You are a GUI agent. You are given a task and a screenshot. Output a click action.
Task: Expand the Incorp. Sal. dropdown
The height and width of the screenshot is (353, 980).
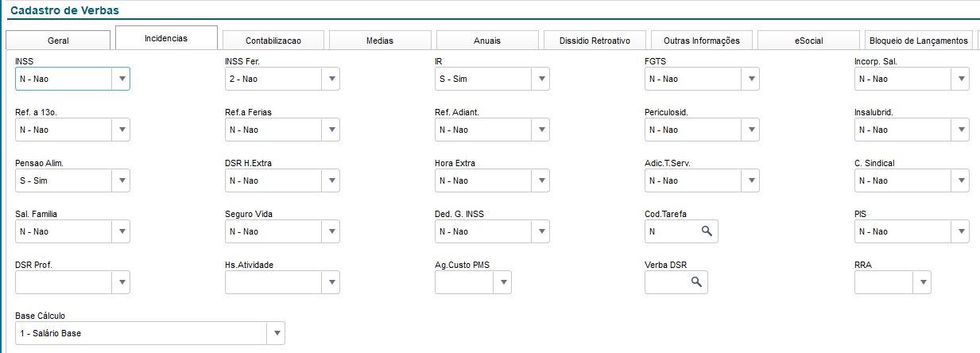point(960,79)
